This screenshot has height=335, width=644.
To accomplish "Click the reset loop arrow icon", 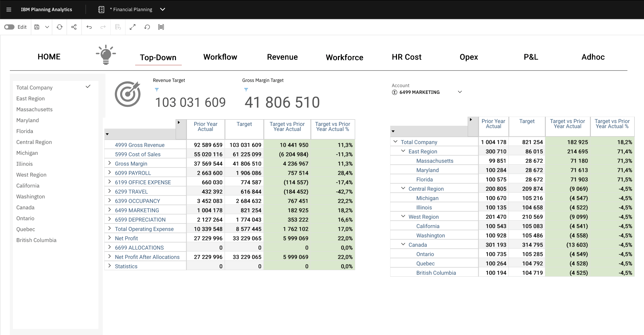I will [x=147, y=27].
